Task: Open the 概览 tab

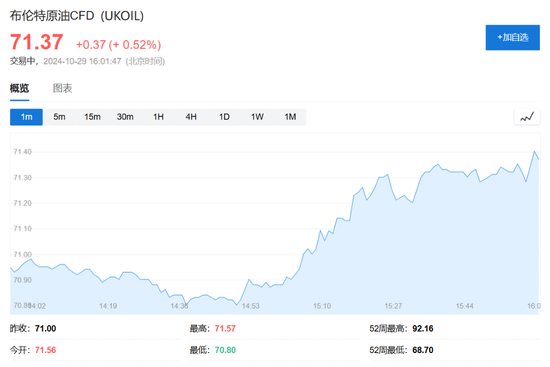Action: click(19, 88)
